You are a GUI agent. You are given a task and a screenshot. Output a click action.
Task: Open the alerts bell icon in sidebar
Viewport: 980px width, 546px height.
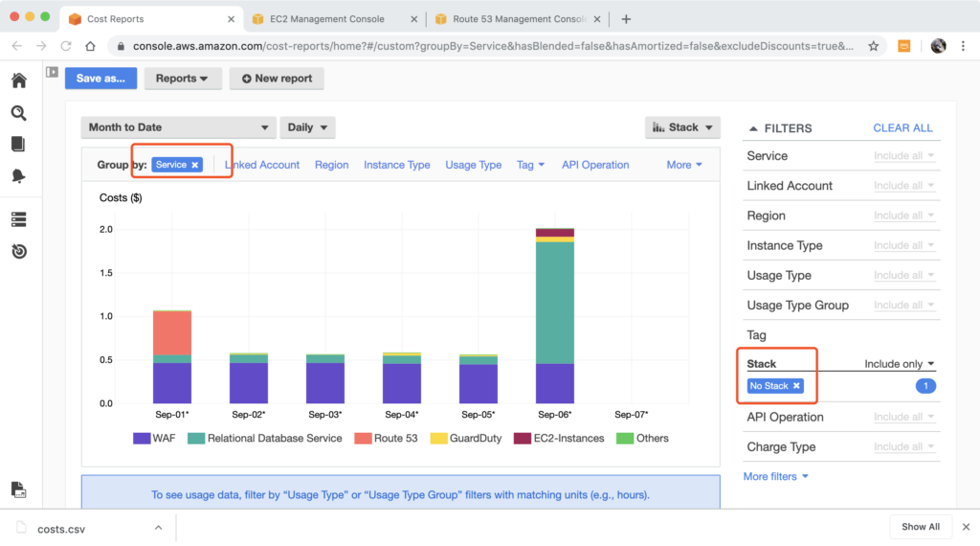18,175
